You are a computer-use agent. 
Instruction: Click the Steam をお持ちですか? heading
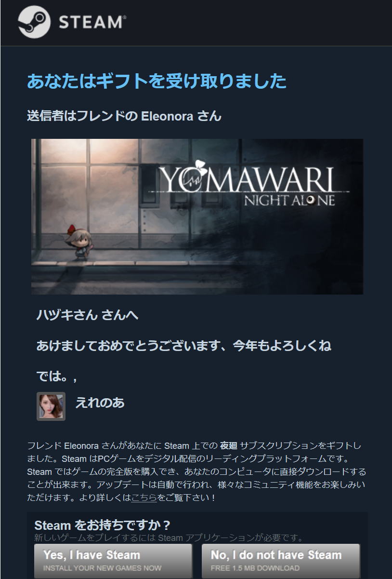(103, 525)
